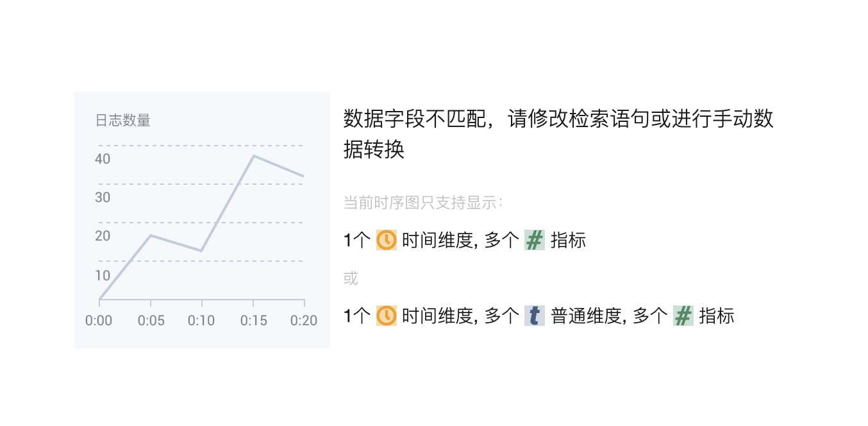The width and height of the screenshot is (868, 426).
Task: Click the 30 value on the y-axis
Action: [103, 198]
